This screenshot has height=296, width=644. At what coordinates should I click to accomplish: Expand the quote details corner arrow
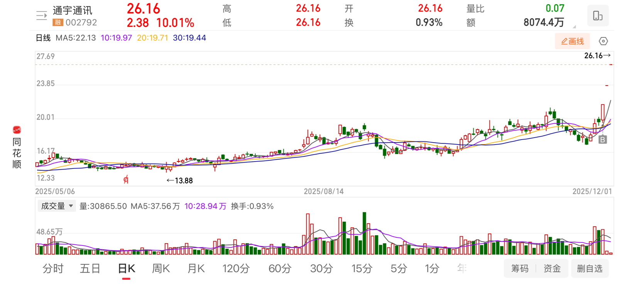[x=574, y=27]
